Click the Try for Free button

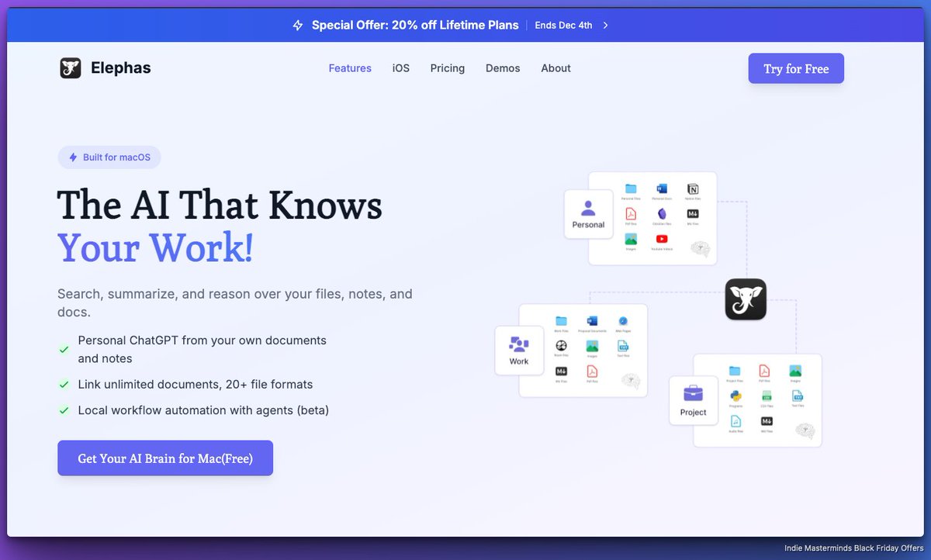(x=796, y=68)
